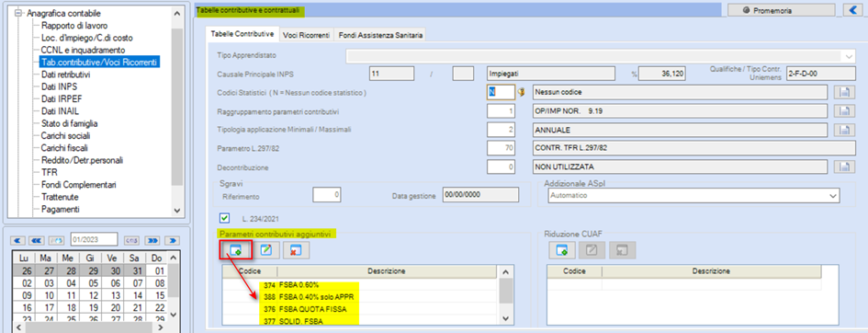
Task: Select Carichi sociali tree item
Action: tap(65, 135)
